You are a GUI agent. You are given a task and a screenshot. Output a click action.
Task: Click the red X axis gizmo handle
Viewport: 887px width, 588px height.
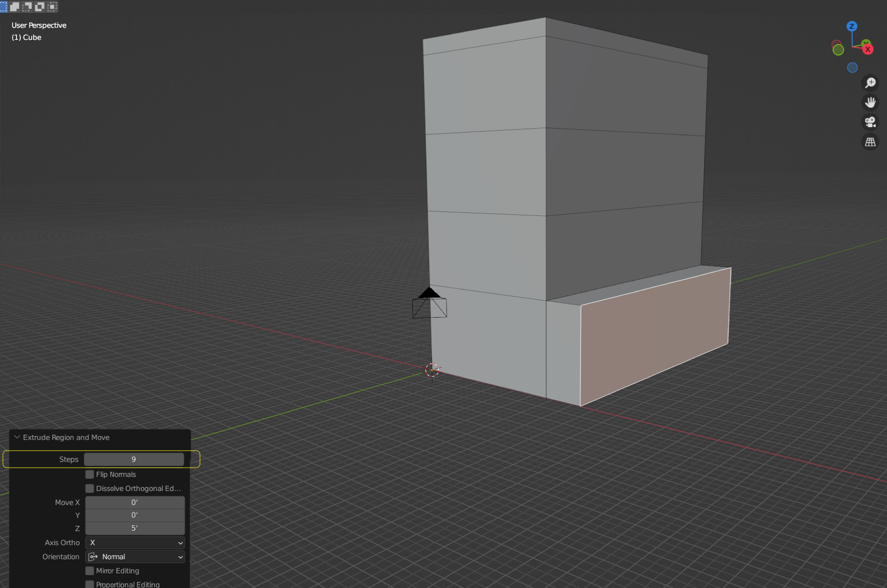point(868,49)
